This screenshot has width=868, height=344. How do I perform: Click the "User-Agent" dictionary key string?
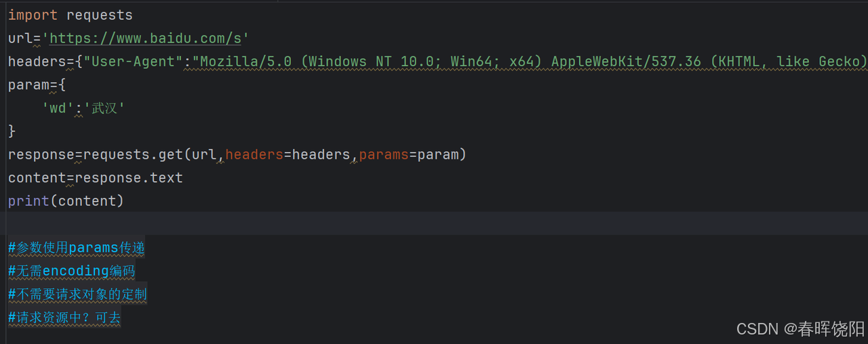tap(133, 62)
